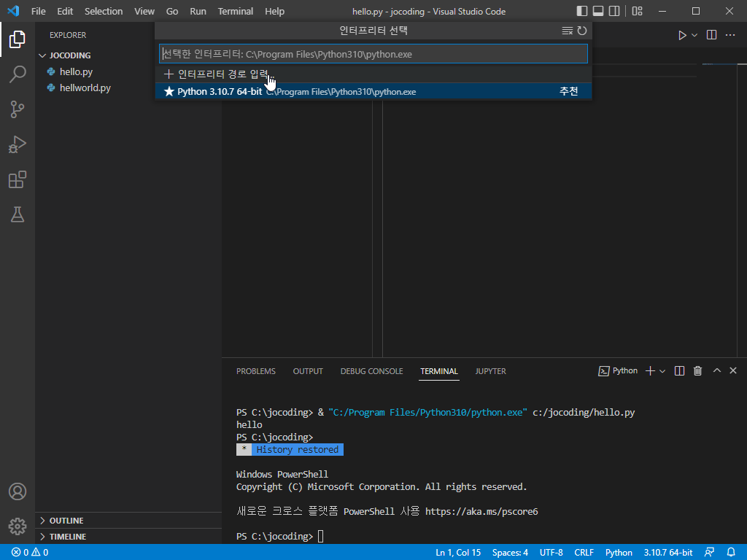Screen dimensions: 747x560
Task: Click Ln 1, Col 15 in status bar
Action: [x=458, y=553]
